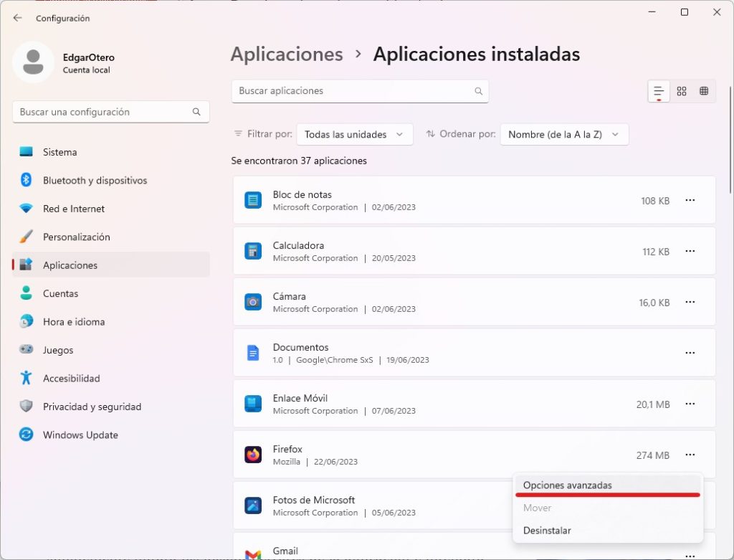Click the vertical scrollbar of the app list

point(730,141)
